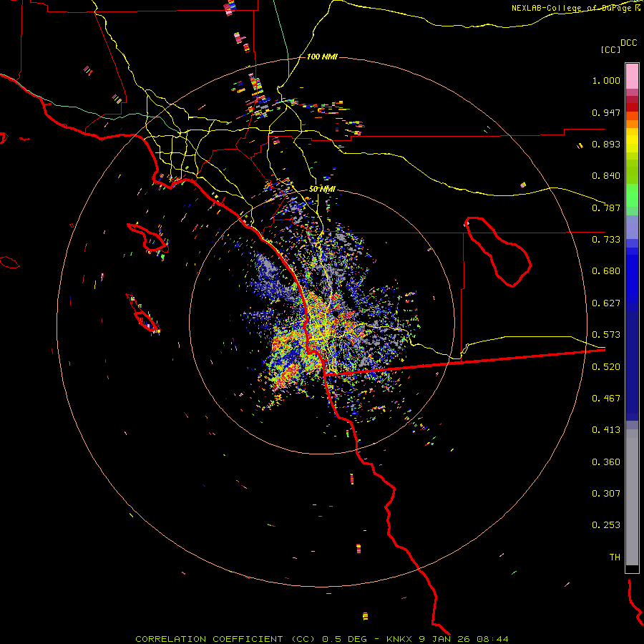
Task: Click the 0.680 legend value
Action: 606,271
